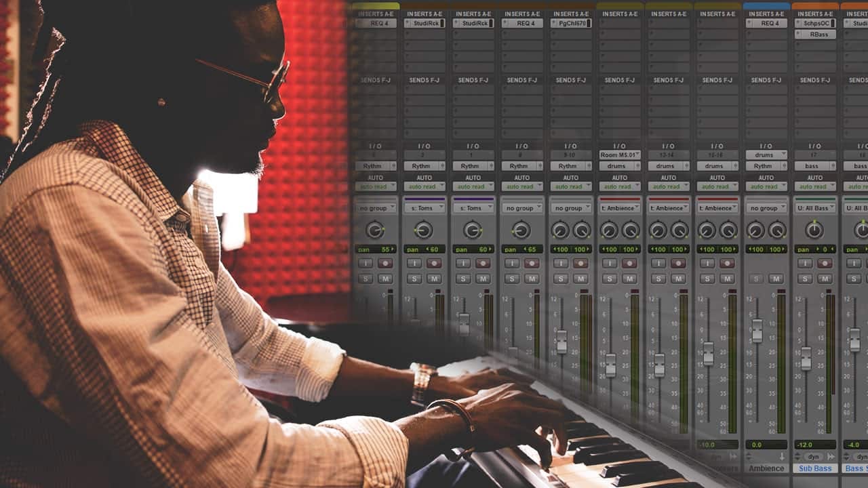Click right pan knob on Ambience track

(x=777, y=230)
